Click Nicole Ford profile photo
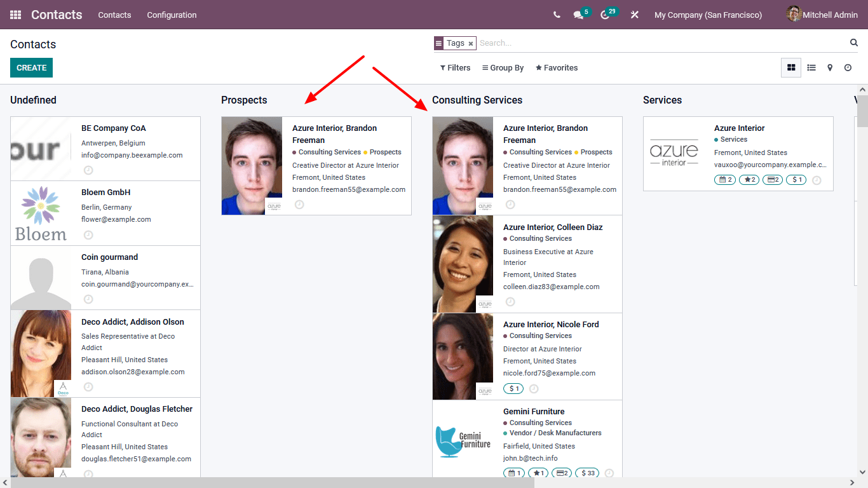The height and width of the screenshot is (488, 868). pyautogui.click(x=463, y=356)
